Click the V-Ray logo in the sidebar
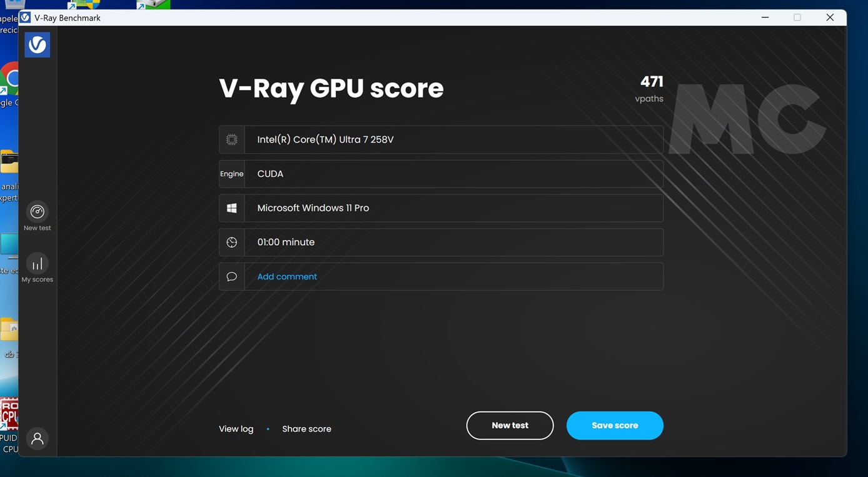Screen dimensions: 868x477 (x=38, y=45)
